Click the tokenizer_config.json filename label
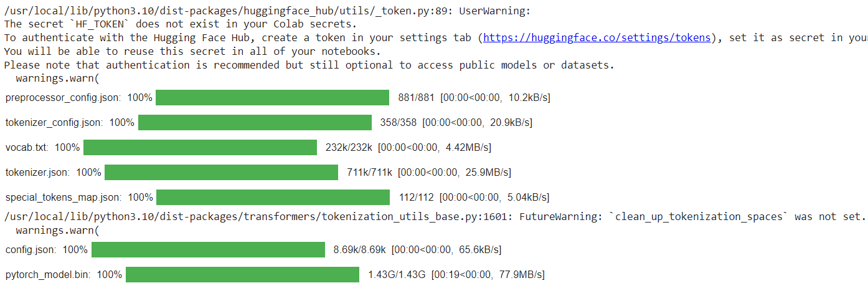This screenshot has width=868, height=288. pyautogui.click(x=55, y=123)
